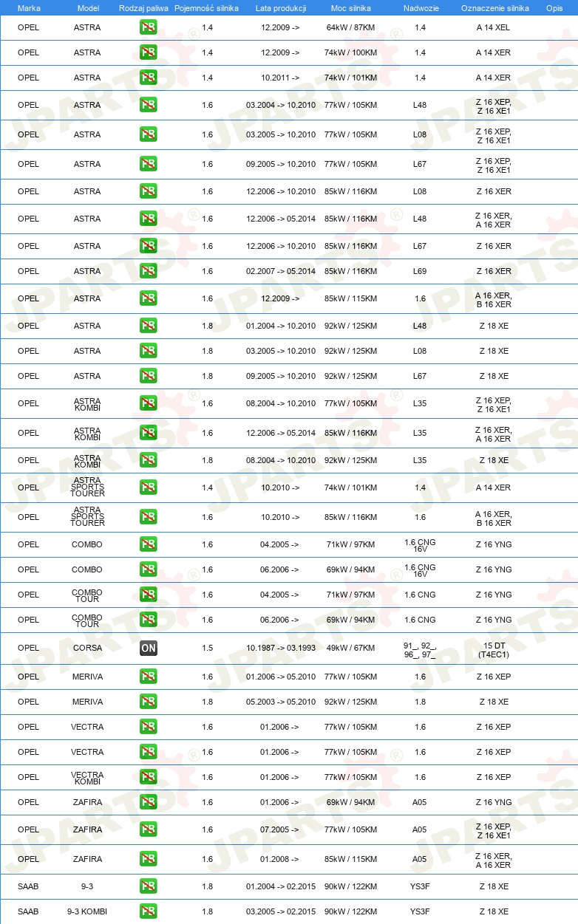This screenshot has height=924, width=578.
Task: Click the Marka column header
Action: [x=29, y=8]
